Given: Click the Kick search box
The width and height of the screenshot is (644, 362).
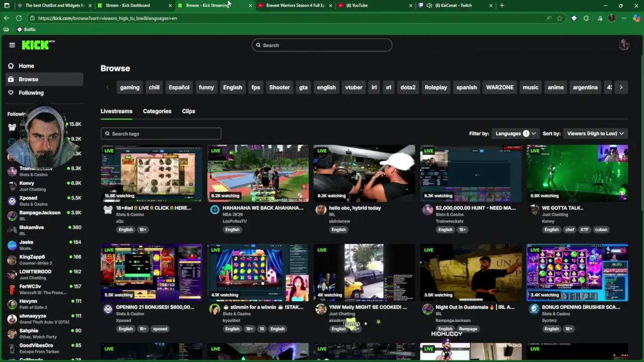Looking at the screenshot, I should click(322, 45).
